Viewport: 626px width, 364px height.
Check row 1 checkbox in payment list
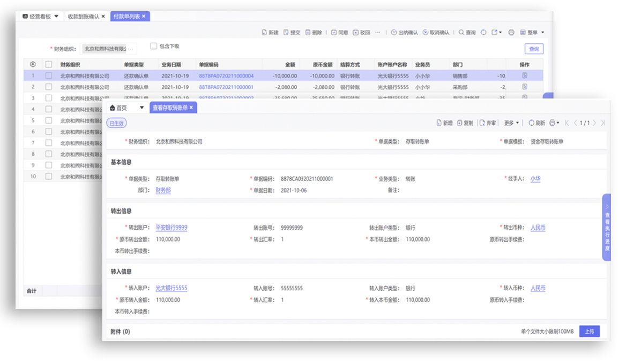48,75
